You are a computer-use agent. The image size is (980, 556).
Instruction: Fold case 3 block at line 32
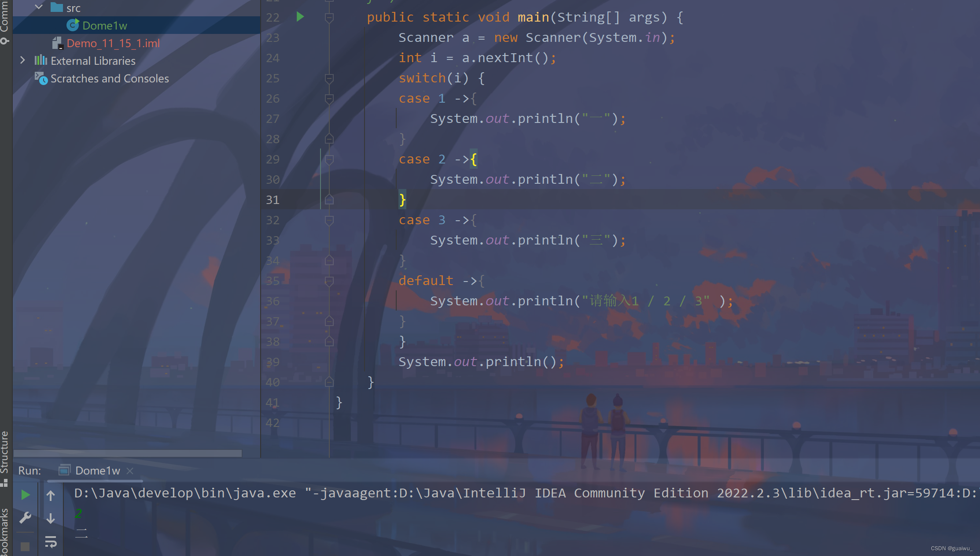pos(329,220)
